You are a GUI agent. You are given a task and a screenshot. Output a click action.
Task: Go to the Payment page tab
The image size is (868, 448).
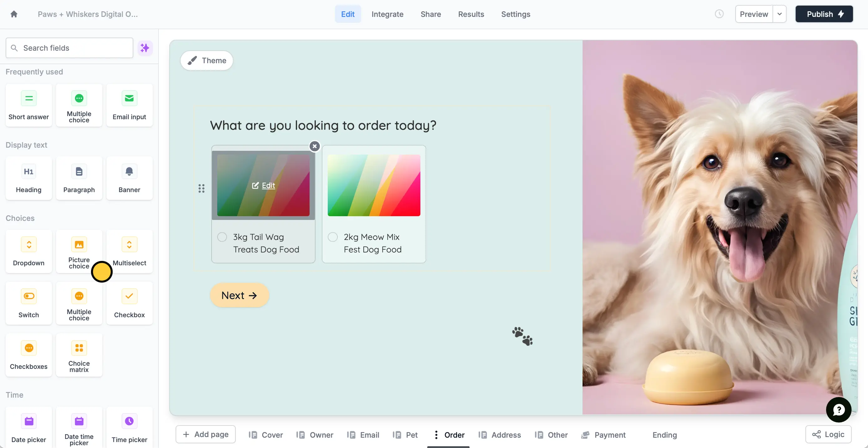[603, 435]
